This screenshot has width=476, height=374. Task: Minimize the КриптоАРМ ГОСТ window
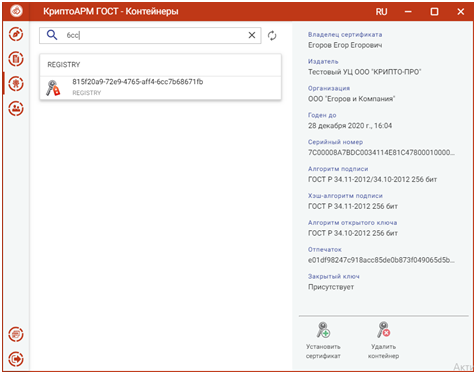pyautogui.click(x=408, y=12)
